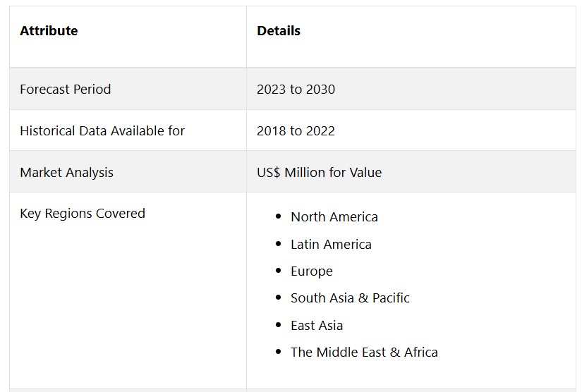The width and height of the screenshot is (582, 392).
Task: Click the bullet beside East Asia
Action: click(279, 325)
